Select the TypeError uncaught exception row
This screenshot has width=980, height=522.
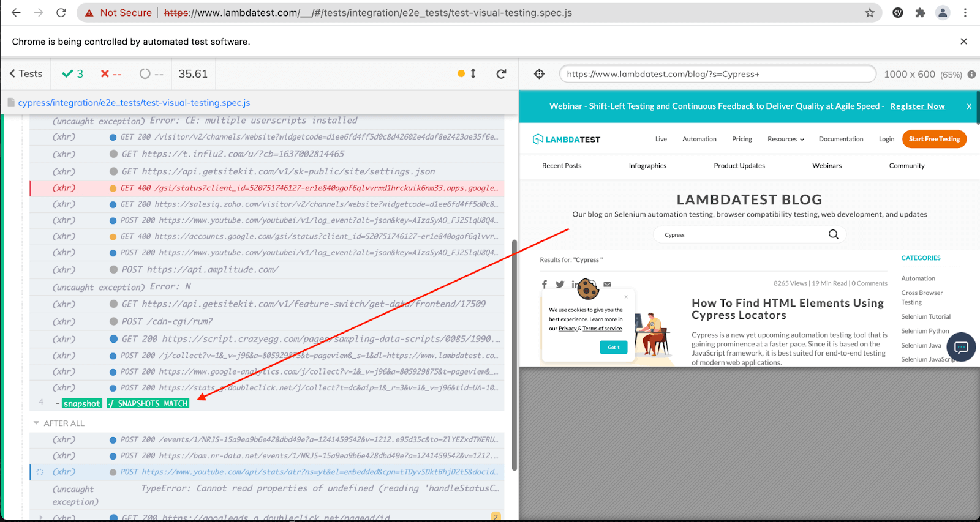266,495
